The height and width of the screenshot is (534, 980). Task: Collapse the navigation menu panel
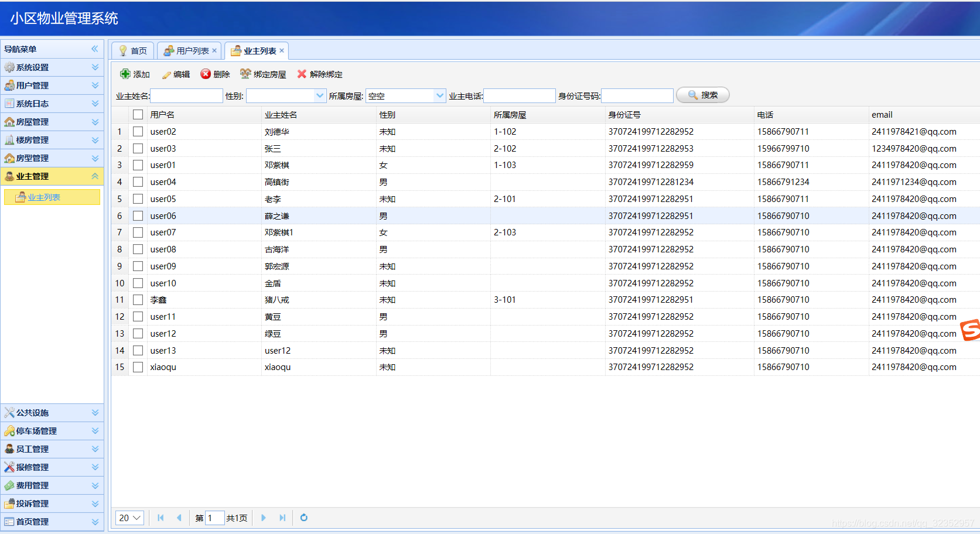point(95,49)
